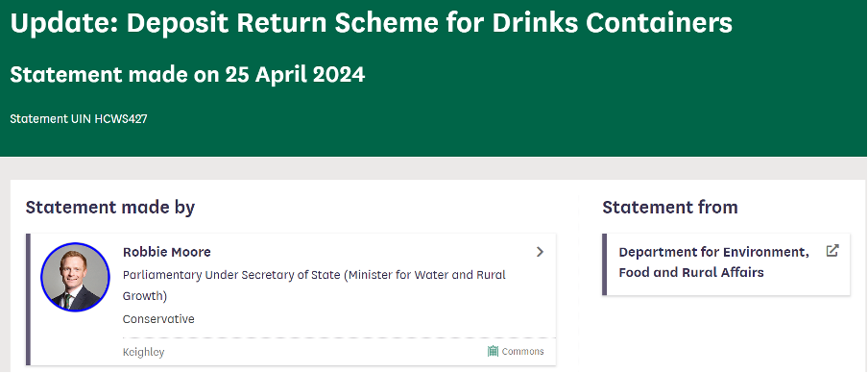This screenshot has width=868, height=373.
Task: Click the Statement from heading
Action: point(670,208)
